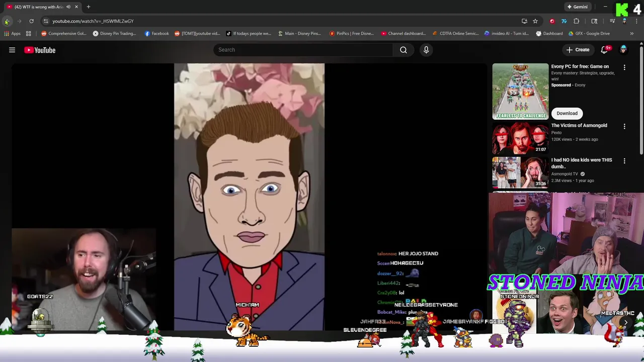
Task: Open the If todays people we... bookmark
Action: 249,34
